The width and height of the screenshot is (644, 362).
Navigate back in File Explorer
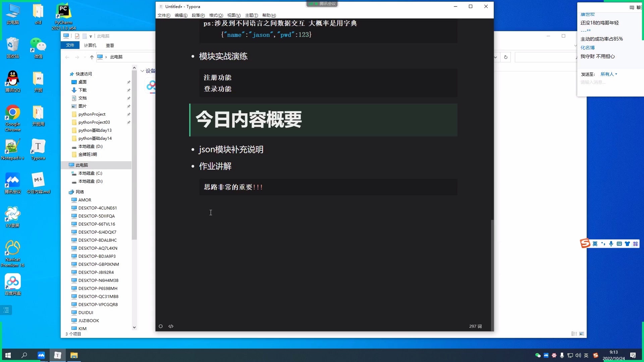pos(67,57)
